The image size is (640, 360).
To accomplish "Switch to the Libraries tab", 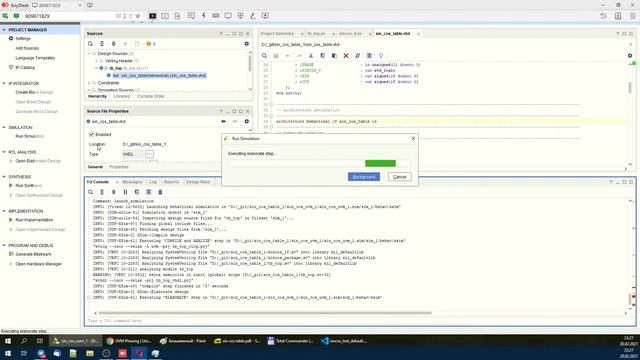I will pyautogui.click(x=121, y=96).
